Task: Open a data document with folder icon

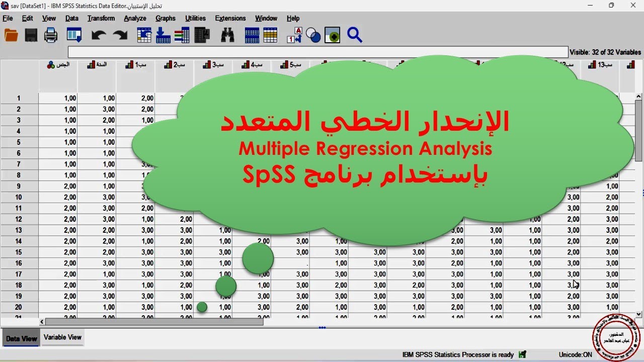Action: pyautogui.click(x=11, y=35)
